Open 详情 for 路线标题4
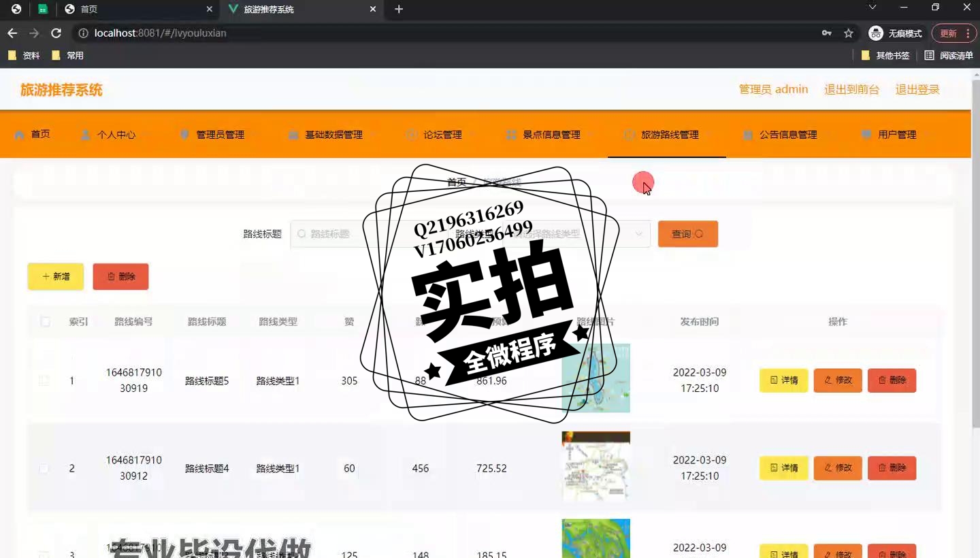The height and width of the screenshot is (558, 980). click(x=783, y=468)
